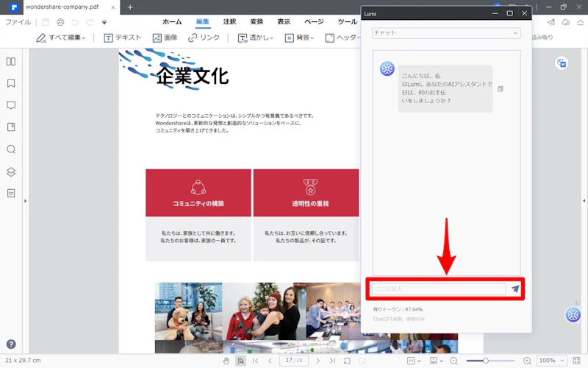Go to last page

pyautogui.click(x=332, y=361)
